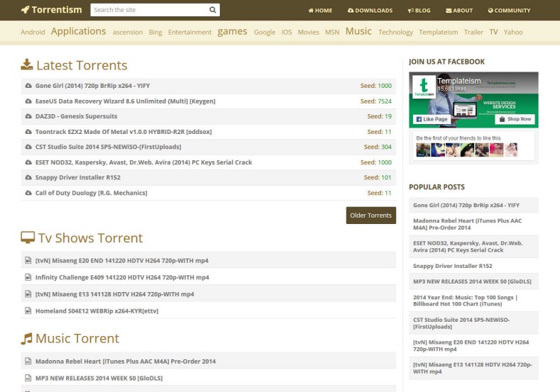Open Gone Girl (2014) 720p in Latest Torrents

(92, 86)
